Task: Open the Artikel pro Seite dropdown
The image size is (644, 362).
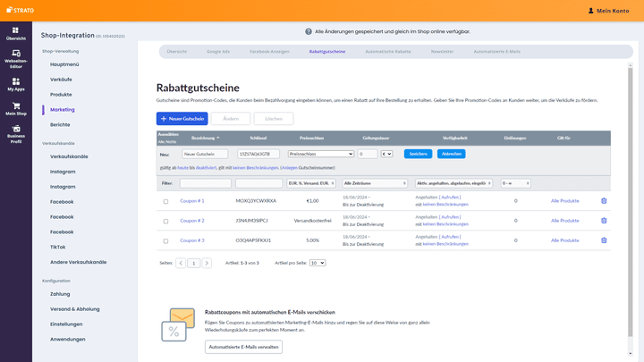Action: (x=318, y=263)
